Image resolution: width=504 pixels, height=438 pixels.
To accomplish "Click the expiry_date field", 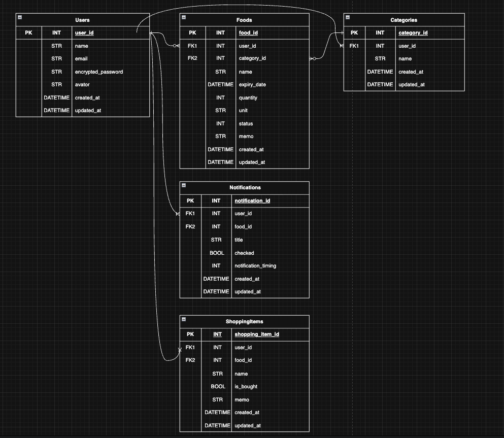I will (x=252, y=85).
